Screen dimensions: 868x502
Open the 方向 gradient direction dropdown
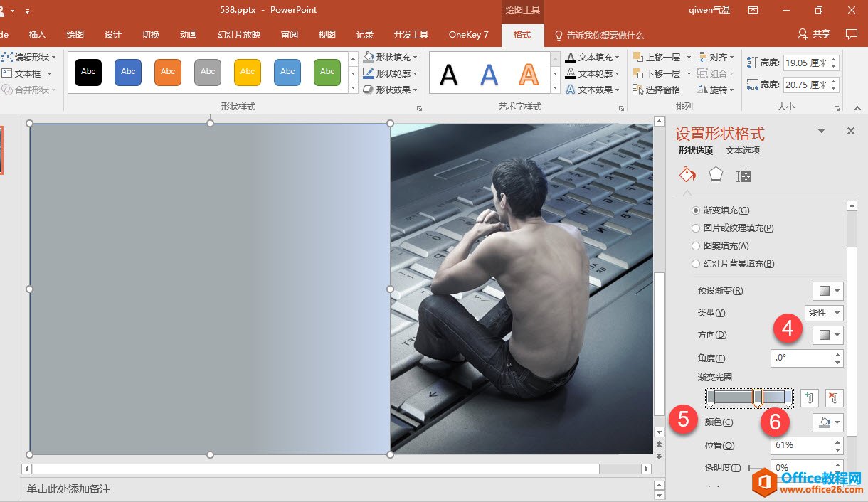click(x=828, y=335)
